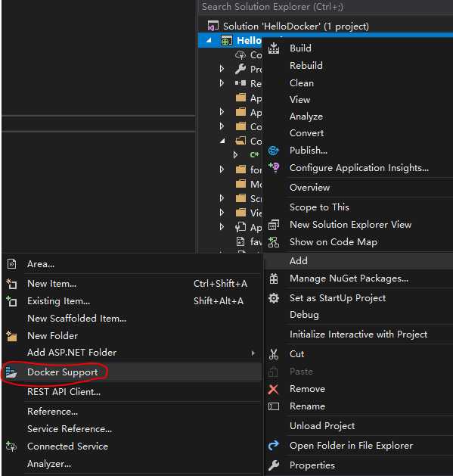Click the Properties wrench icon
This screenshot has width=453, height=476.
274,465
